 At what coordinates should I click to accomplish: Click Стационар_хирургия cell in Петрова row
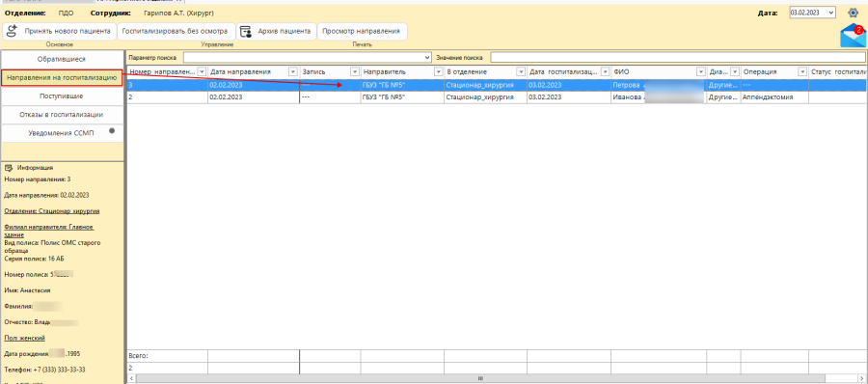click(485, 85)
